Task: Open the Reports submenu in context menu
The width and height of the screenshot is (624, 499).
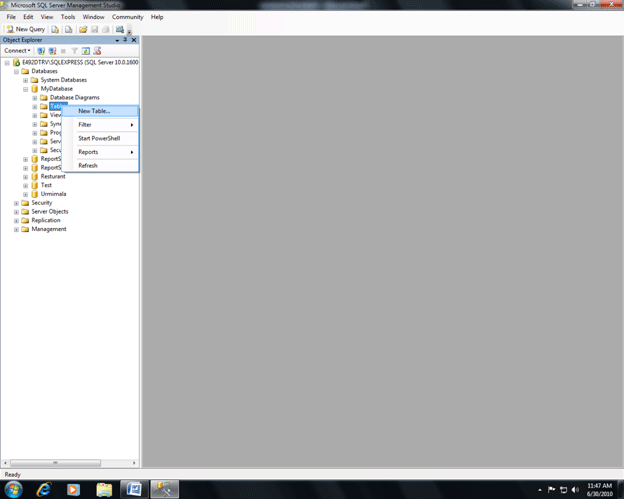Action: click(100, 152)
